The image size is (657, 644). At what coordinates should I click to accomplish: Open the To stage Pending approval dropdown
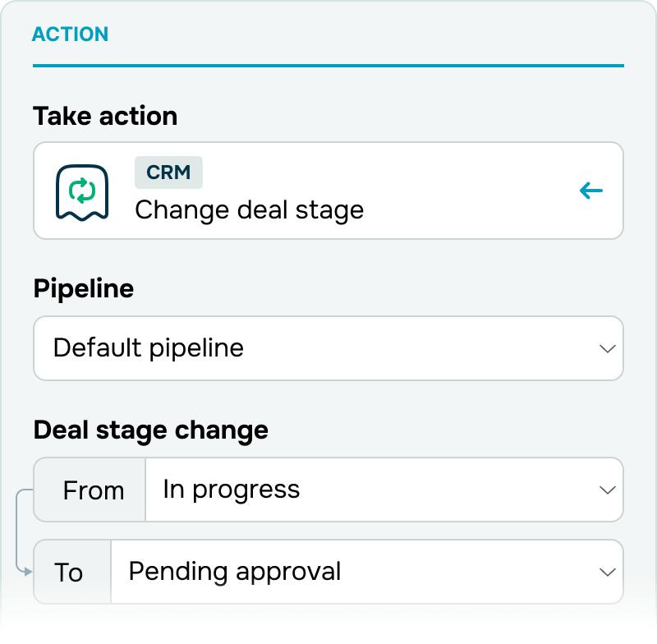click(x=367, y=572)
